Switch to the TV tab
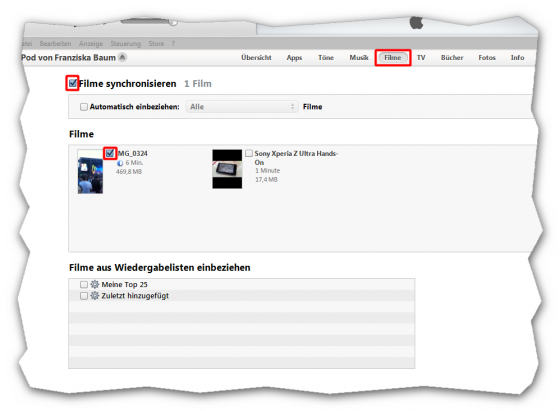Screen dimensions: 560x411 pyautogui.click(x=421, y=57)
